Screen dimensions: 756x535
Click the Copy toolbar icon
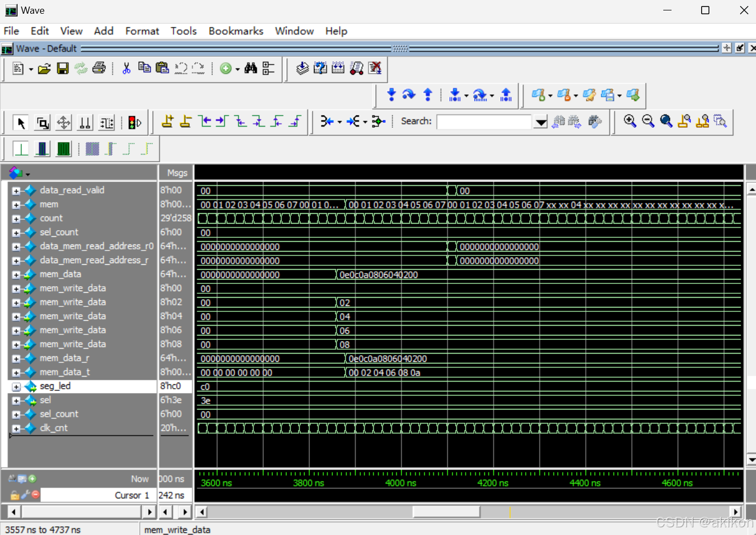[144, 67]
